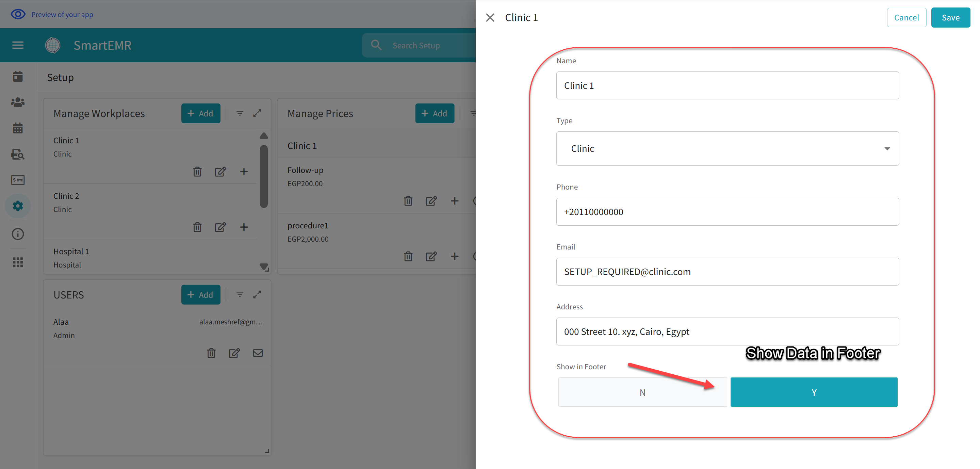
Task: Delete Clinic 2 using the trash icon
Action: (197, 227)
